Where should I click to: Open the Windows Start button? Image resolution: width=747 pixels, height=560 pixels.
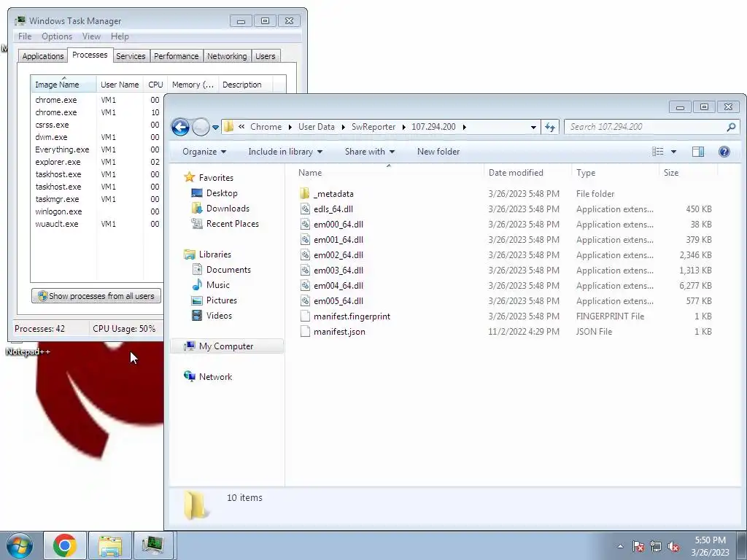(19, 545)
